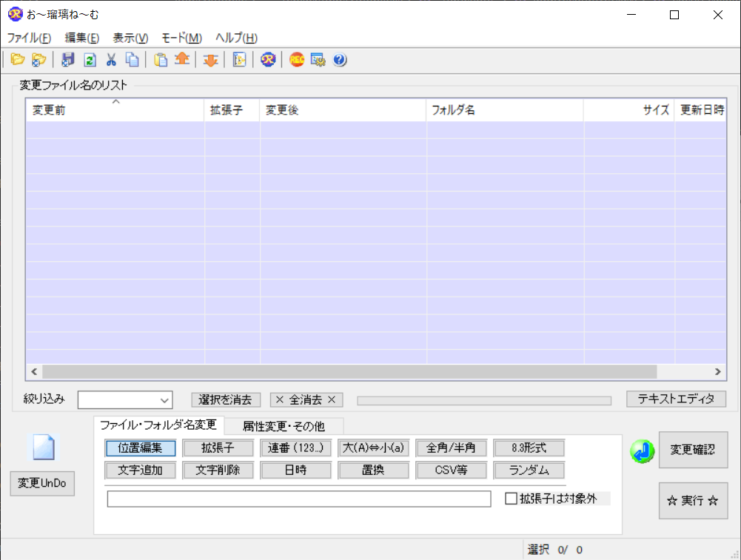
Task: Click the list's horizontal scrollbar thumb
Action: click(x=349, y=371)
